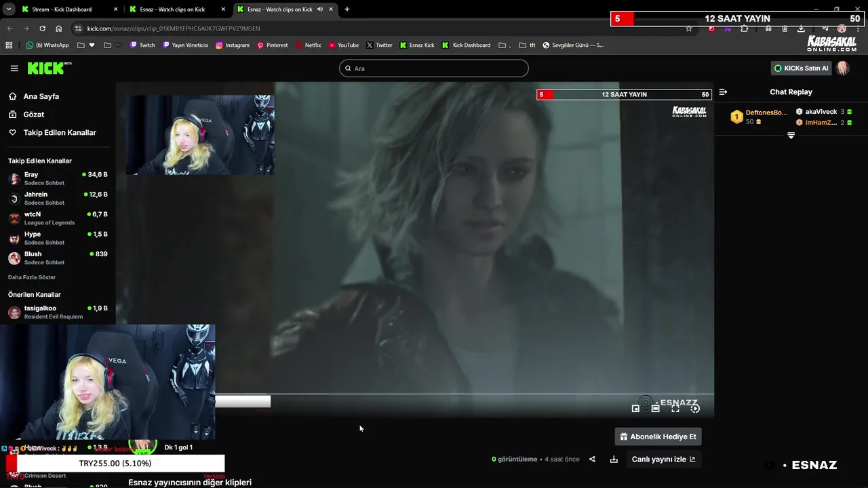Open the Kick hamburger menu

tap(14, 68)
